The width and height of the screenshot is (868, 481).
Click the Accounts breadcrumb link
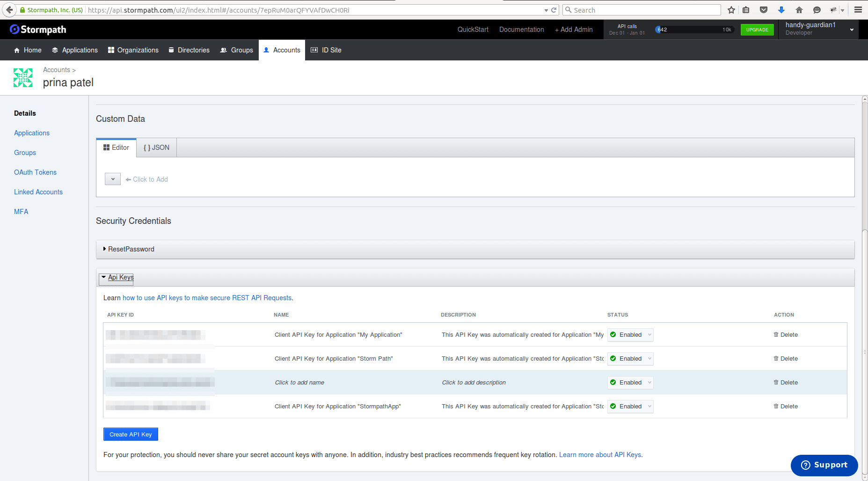tap(56, 70)
